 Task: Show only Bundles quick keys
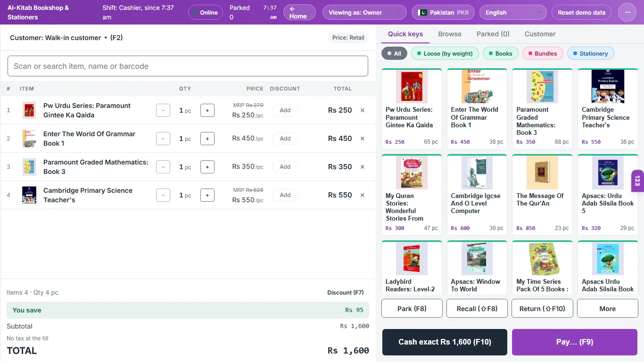tap(543, 53)
